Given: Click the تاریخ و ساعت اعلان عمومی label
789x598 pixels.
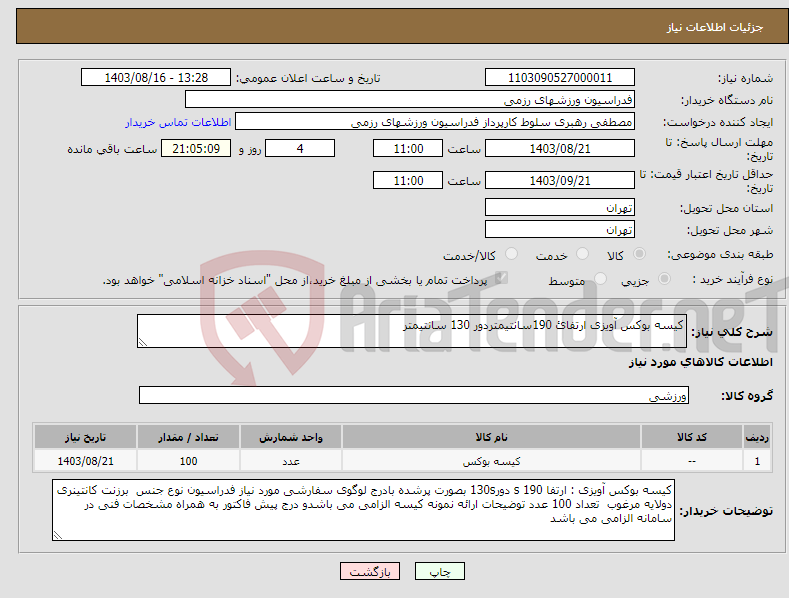Looking at the screenshot, I should (308, 78).
